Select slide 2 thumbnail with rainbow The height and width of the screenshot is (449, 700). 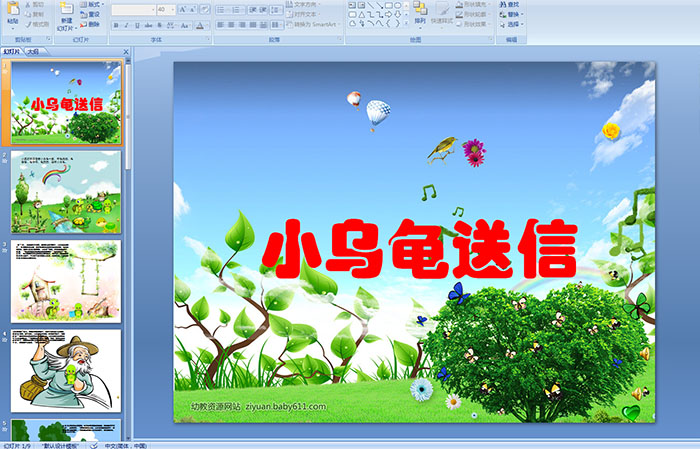point(66,192)
